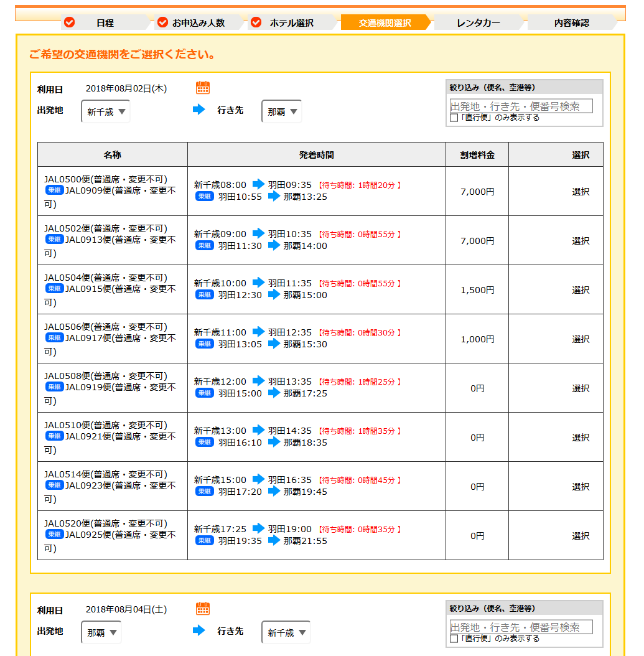Click 1,000円 surcharge cell
Image resolution: width=644 pixels, height=656 pixels.
click(477, 339)
